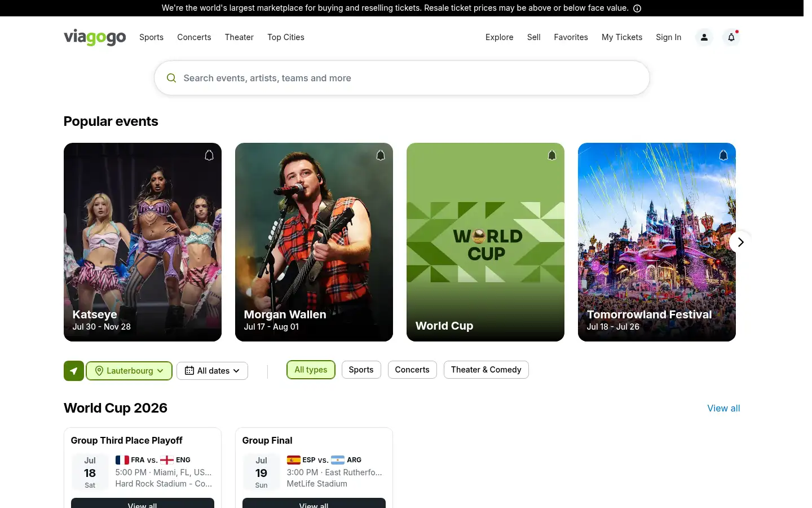The height and width of the screenshot is (508, 812).
Task: Click View all for World Cup 2026
Action: tap(723, 408)
